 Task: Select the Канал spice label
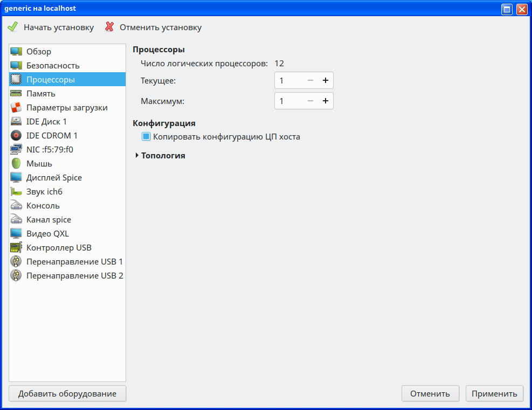coord(49,220)
